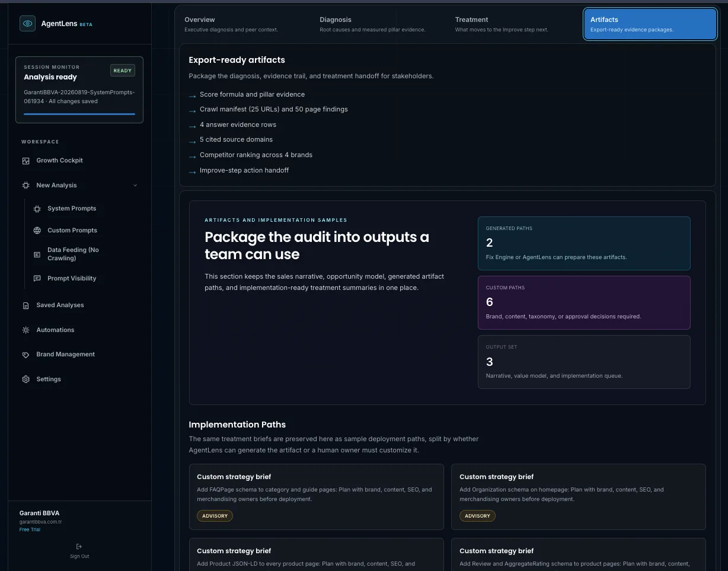Open the Review and AggregateRating brief card

[579, 554]
